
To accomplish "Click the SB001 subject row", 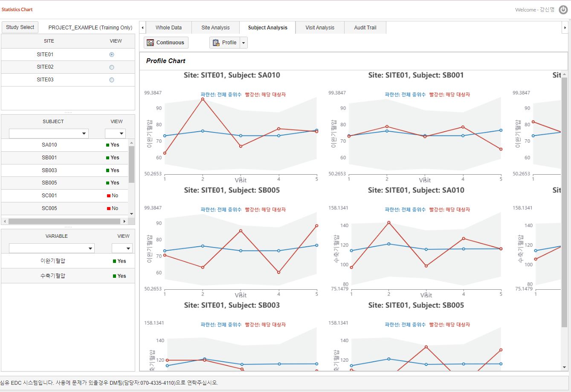I will (x=64, y=158).
